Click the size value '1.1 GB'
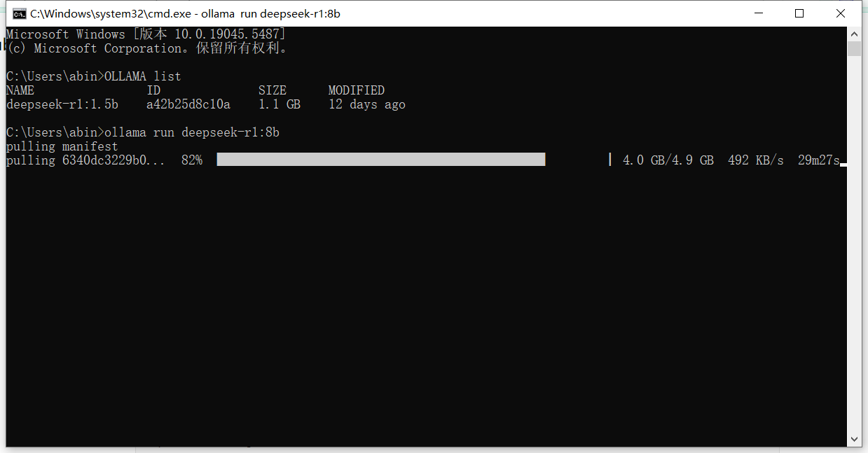Screen dimensions: 868x453 point(280,104)
